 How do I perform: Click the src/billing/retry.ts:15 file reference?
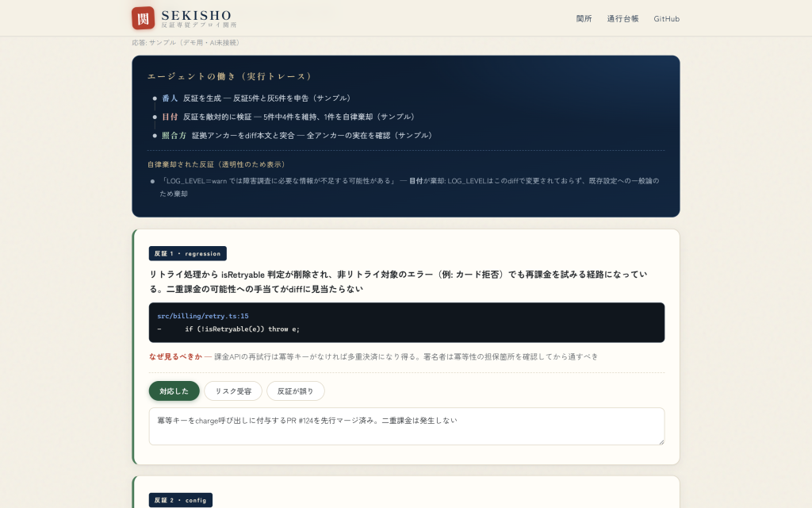203,316
